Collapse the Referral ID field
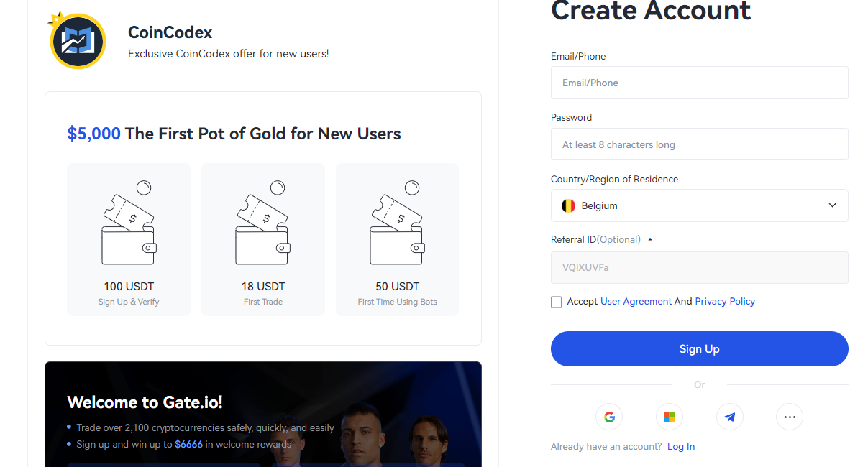Image resolution: width=868 pixels, height=467 pixels. (649, 239)
